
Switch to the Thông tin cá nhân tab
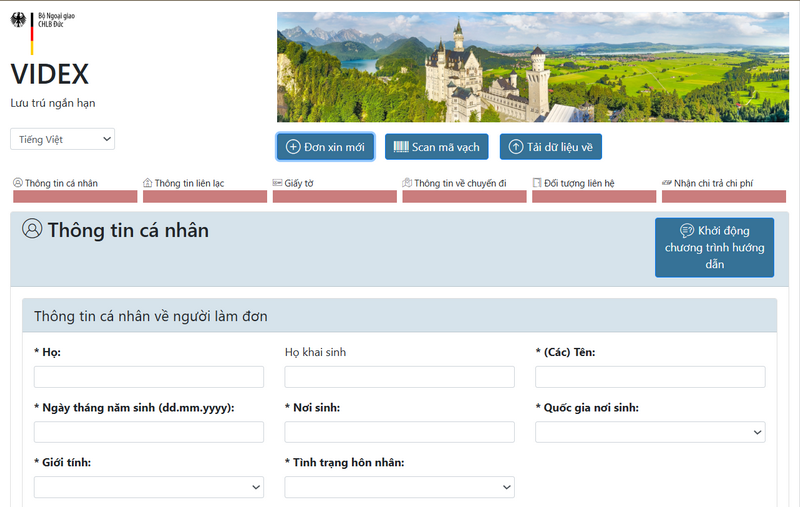[75, 189]
